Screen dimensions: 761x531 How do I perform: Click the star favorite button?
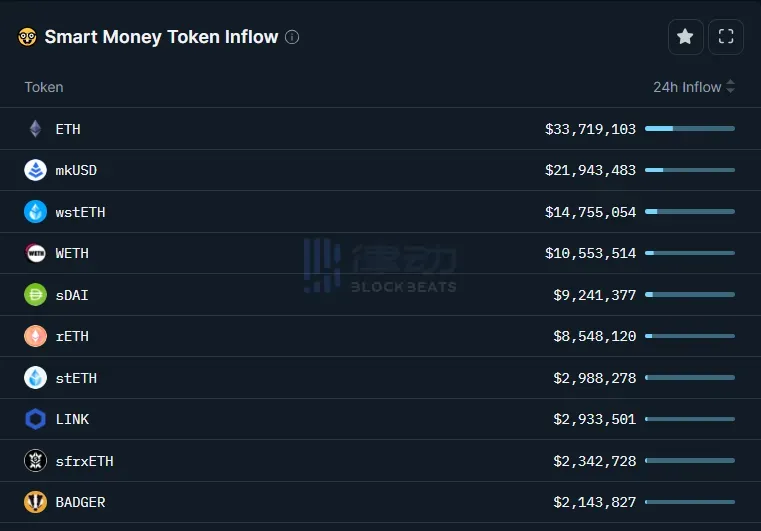(685, 37)
